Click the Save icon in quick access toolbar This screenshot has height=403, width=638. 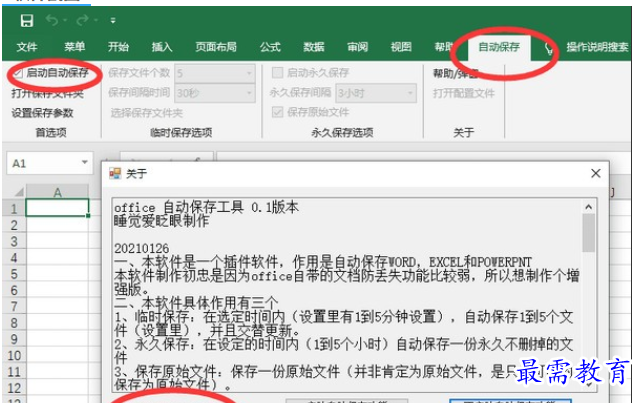point(27,20)
